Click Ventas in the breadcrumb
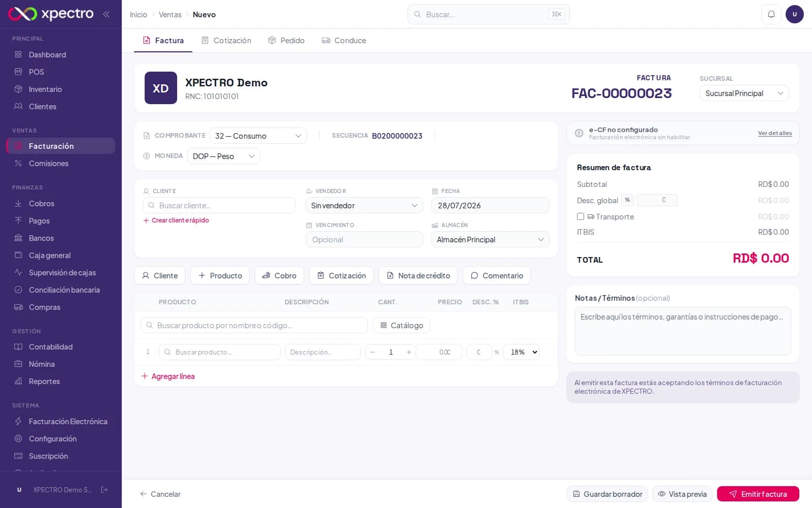The image size is (812, 508). click(x=170, y=14)
